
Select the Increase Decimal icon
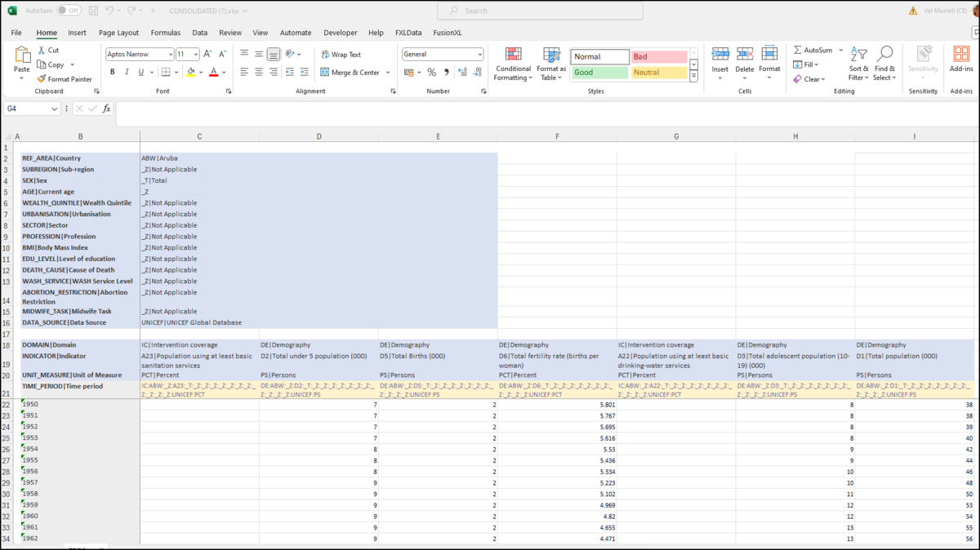(462, 72)
